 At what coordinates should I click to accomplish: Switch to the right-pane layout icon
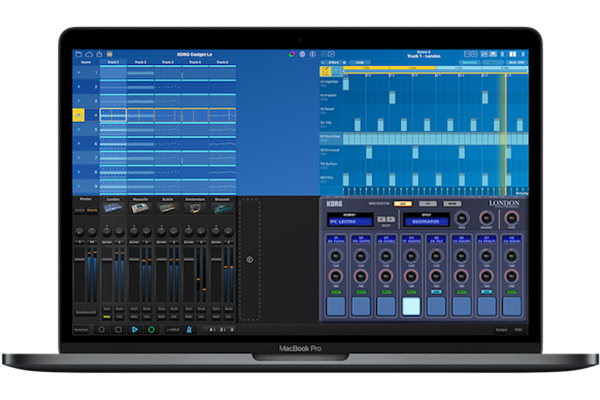(x=522, y=54)
